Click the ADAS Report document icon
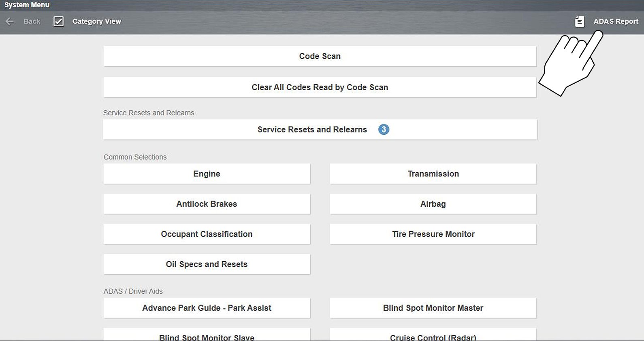The height and width of the screenshot is (341, 644). coord(580,21)
